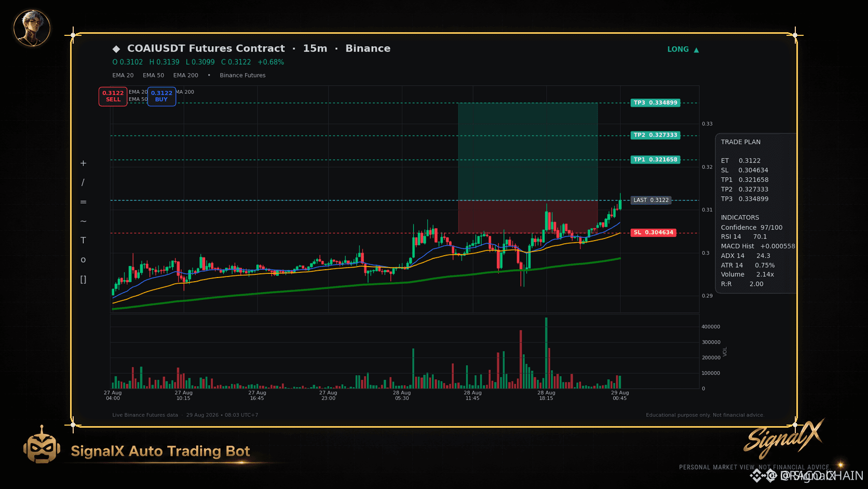Click the 400000 volume axis label

pos(711,327)
